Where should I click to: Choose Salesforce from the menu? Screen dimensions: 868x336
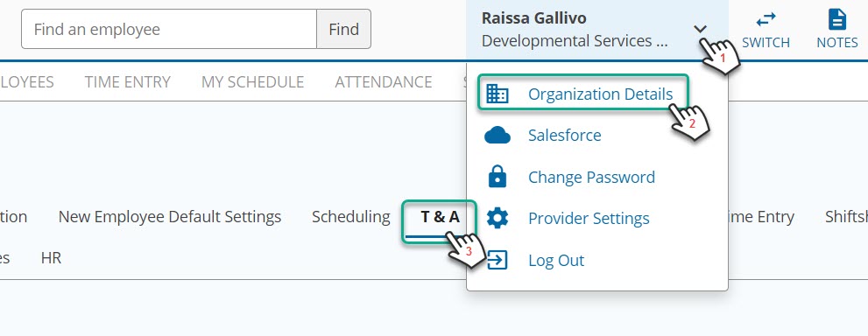(x=565, y=136)
